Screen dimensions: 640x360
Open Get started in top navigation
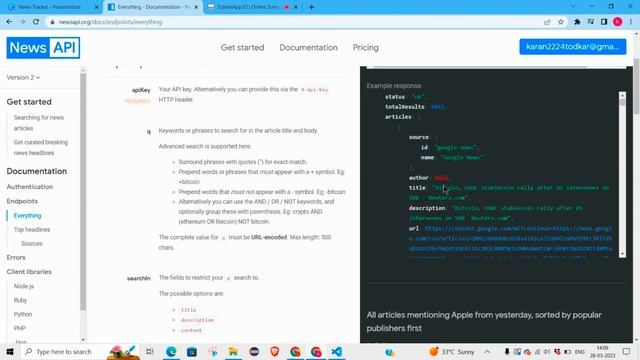(x=242, y=48)
